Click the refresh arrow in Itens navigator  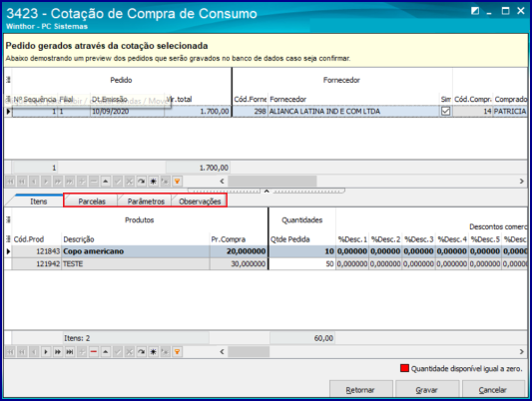(141, 352)
